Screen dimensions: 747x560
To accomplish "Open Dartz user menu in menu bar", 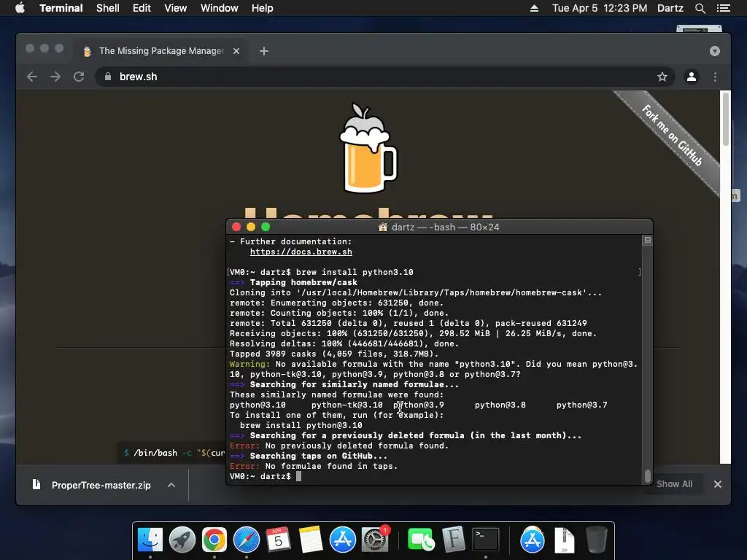I will click(x=670, y=8).
